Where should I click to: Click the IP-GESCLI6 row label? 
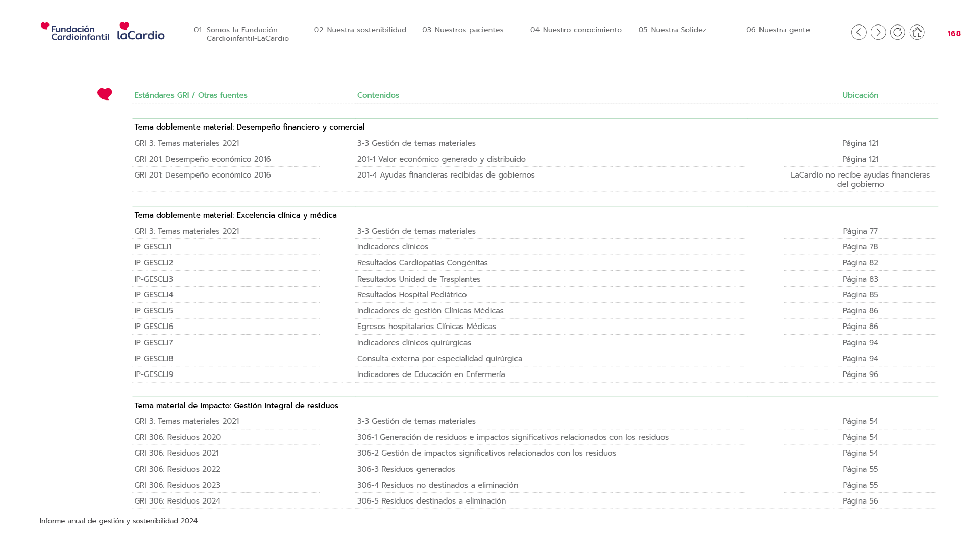pos(154,327)
